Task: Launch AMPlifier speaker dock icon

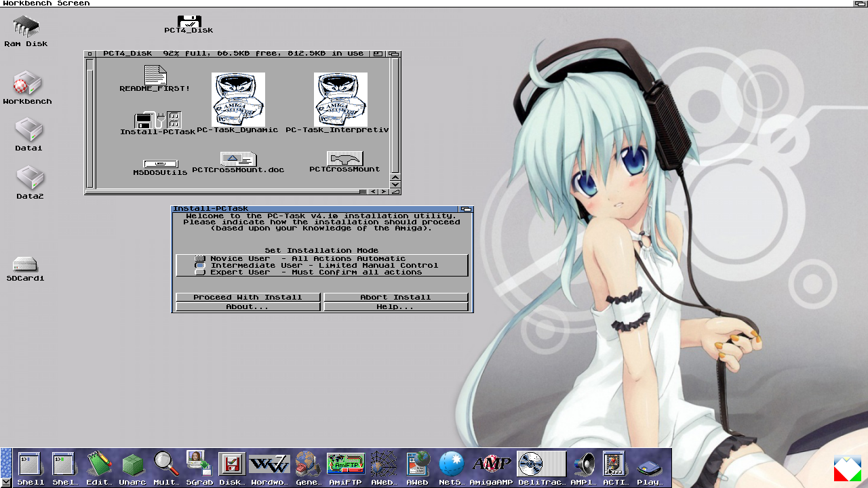Action: pyautogui.click(x=583, y=468)
